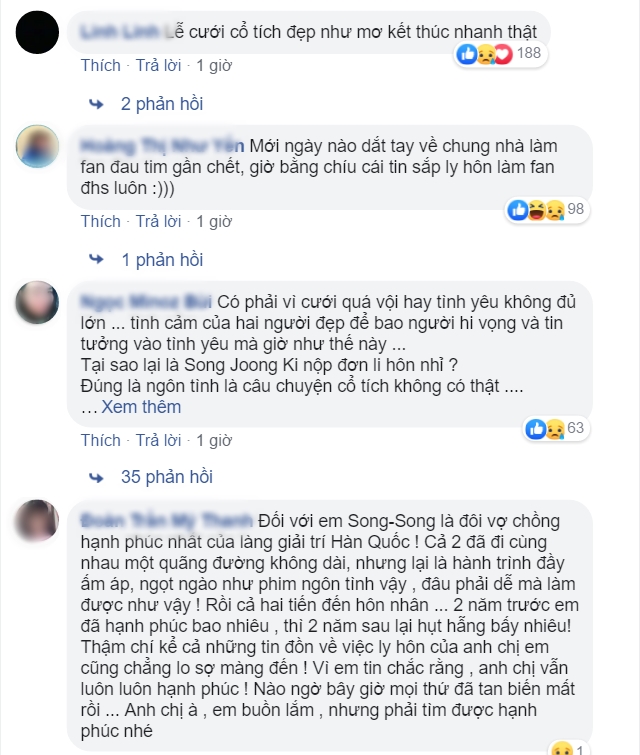Reply to the Song Joong Ki comment
The height and width of the screenshot is (755, 640).
[x=158, y=441]
